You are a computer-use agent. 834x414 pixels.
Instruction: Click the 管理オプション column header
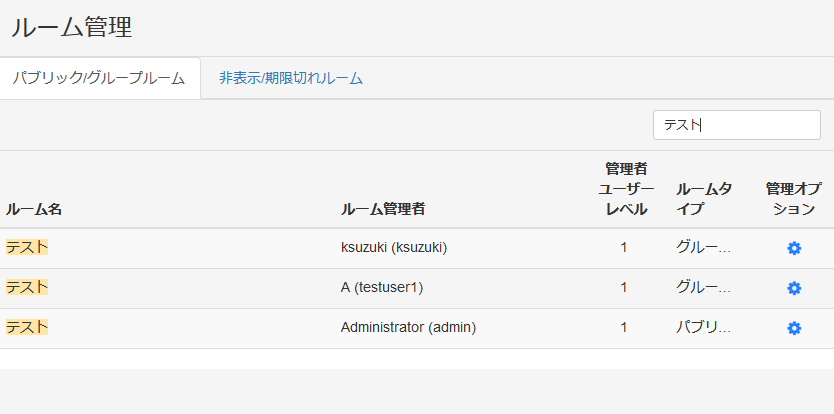(790, 199)
